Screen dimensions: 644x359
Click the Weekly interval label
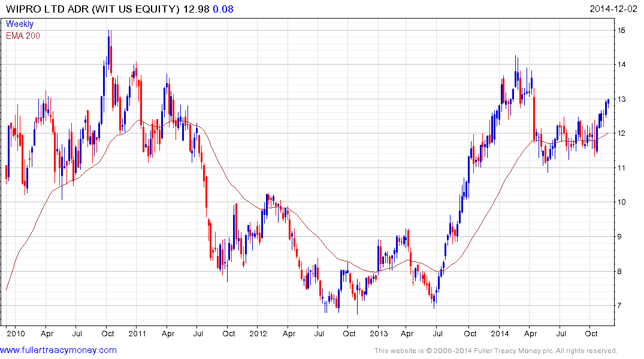(19, 24)
